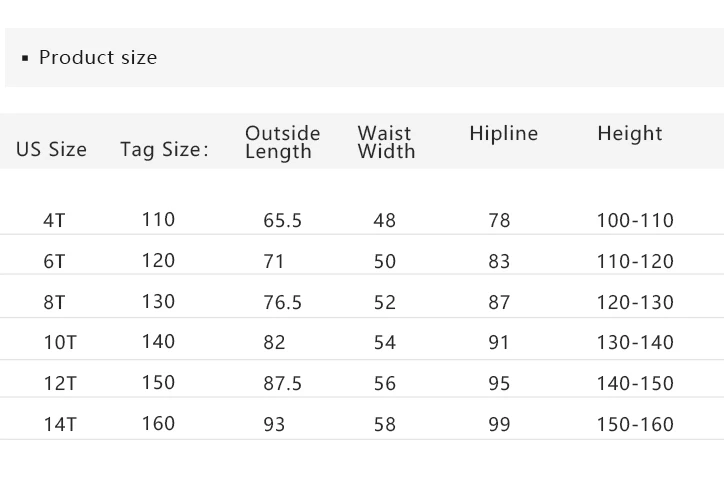The height and width of the screenshot is (496, 724).
Task: Click the height range 120-130 cell
Action: (635, 302)
